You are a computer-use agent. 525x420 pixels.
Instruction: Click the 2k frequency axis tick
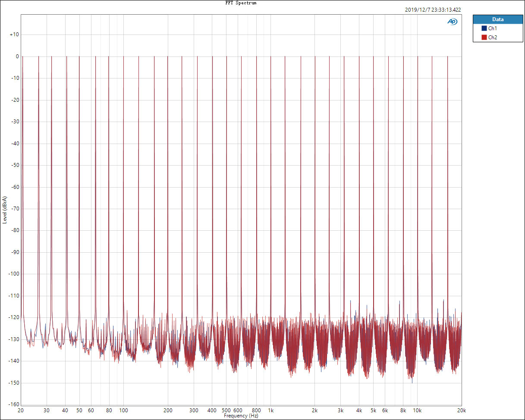tap(315, 411)
